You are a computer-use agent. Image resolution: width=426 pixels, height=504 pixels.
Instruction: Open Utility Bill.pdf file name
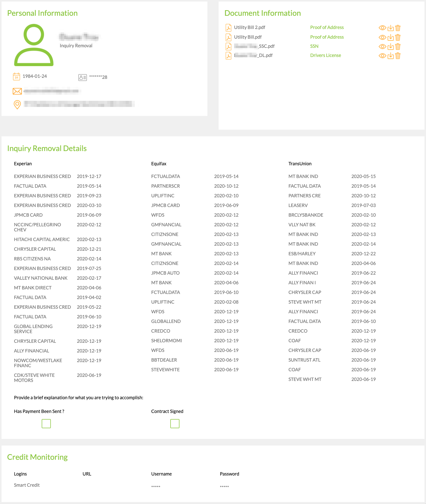[248, 37]
